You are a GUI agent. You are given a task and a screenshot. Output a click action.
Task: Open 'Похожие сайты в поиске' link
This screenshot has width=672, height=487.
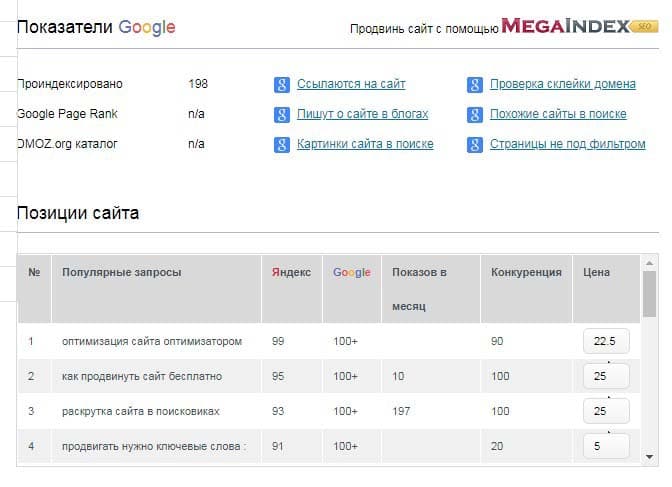[558, 115]
